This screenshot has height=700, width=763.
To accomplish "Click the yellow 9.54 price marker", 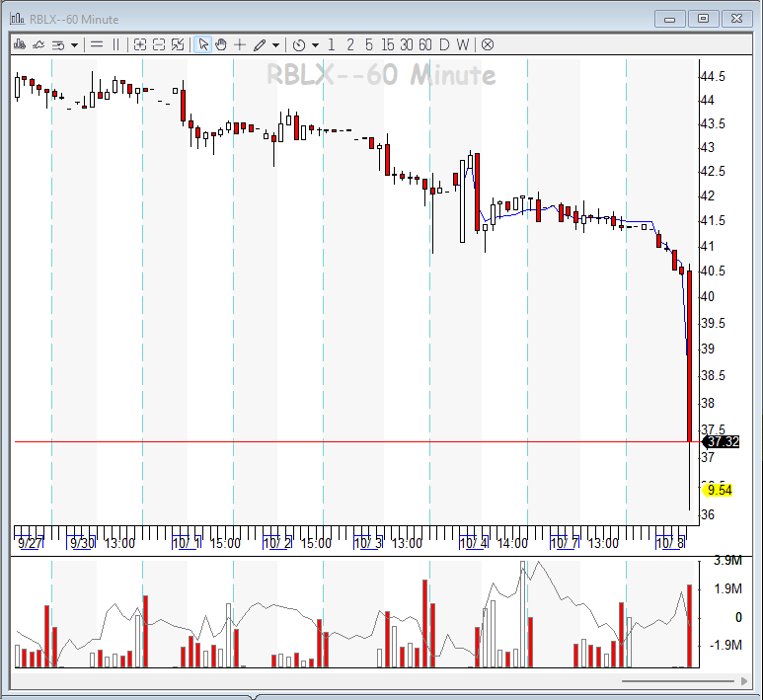I will click(719, 490).
